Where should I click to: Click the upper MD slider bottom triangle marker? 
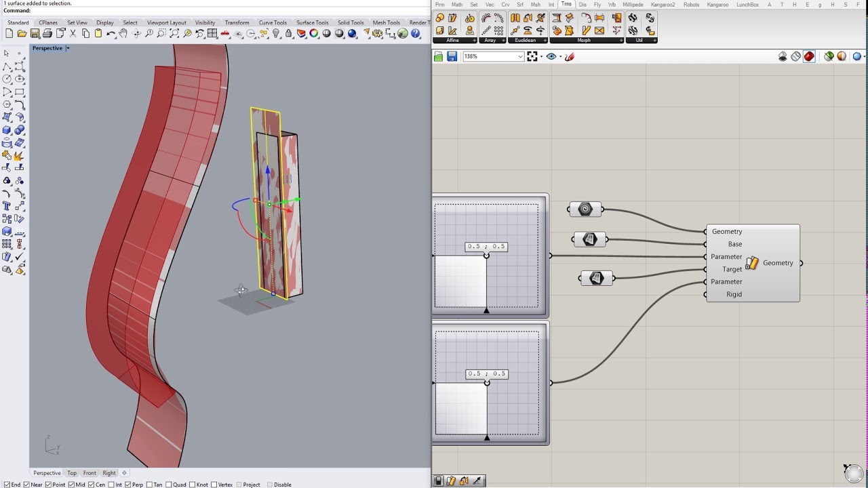[x=486, y=310]
